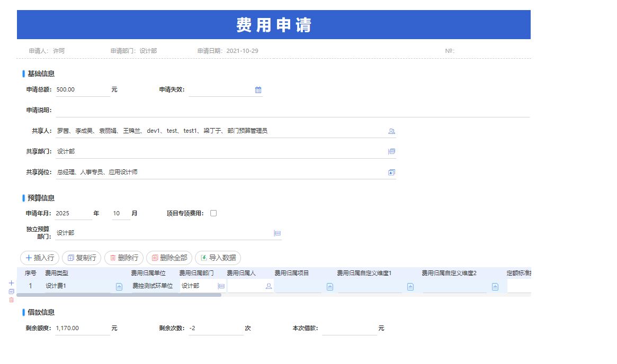The height and width of the screenshot is (364, 617).
Task: Open the 费用归属自定义维度2 picker icon
Action: 495,287
